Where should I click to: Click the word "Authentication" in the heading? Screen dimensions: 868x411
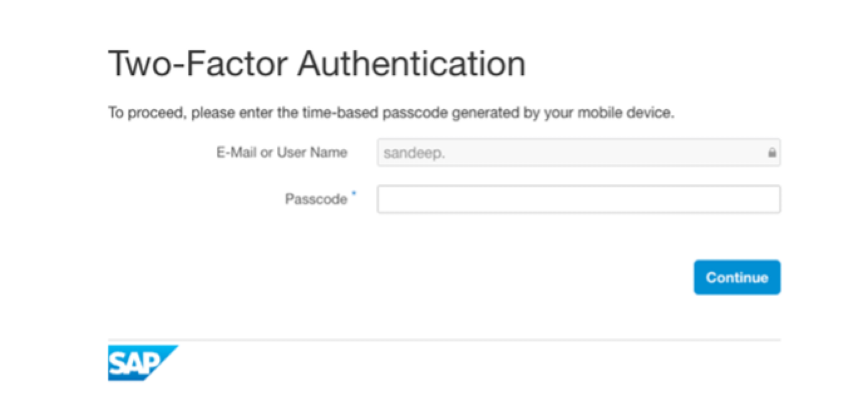[x=411, y=64]
